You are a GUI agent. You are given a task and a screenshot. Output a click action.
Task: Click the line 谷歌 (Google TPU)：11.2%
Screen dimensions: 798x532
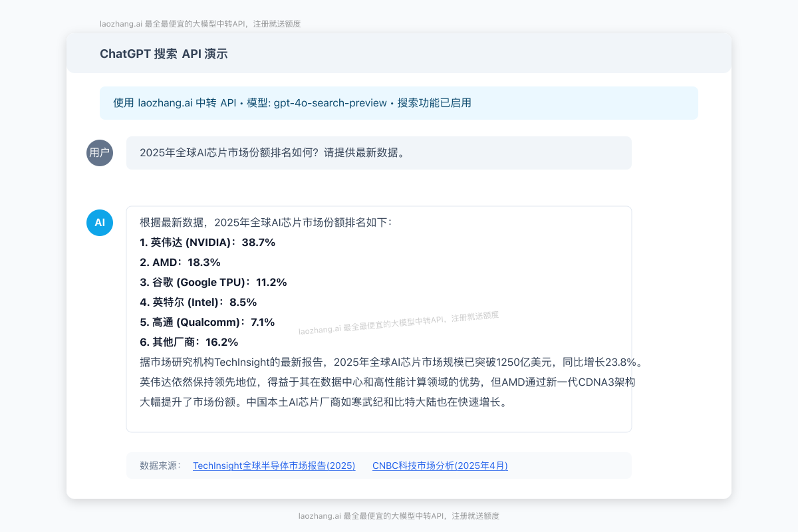click(x=213, y=282)
